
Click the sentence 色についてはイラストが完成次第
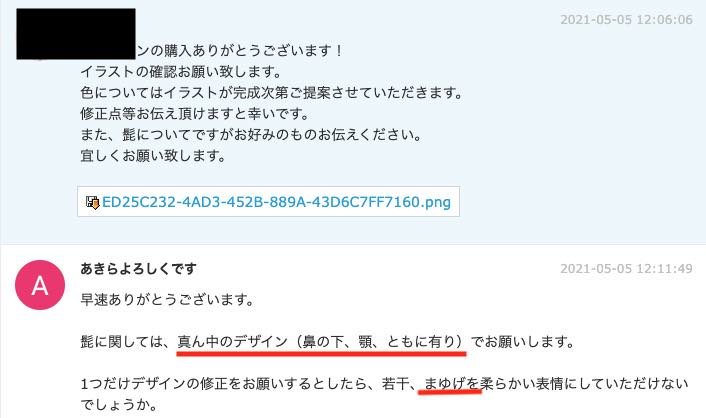(272, 92)
